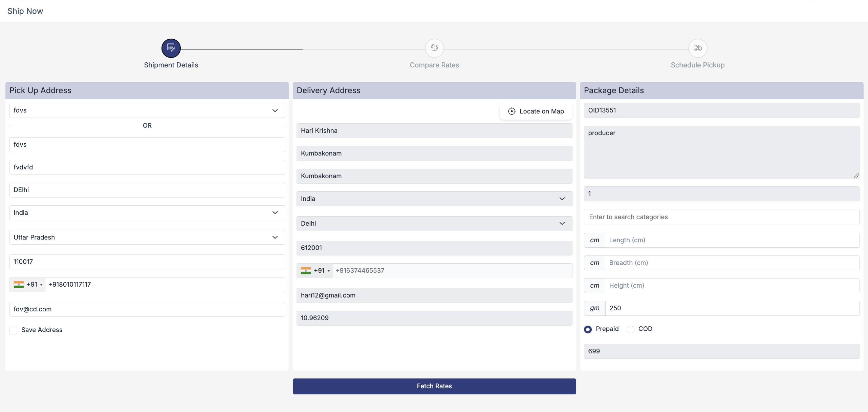
Task: Click India flag in pickup phone field
Action: coord(19,285)
